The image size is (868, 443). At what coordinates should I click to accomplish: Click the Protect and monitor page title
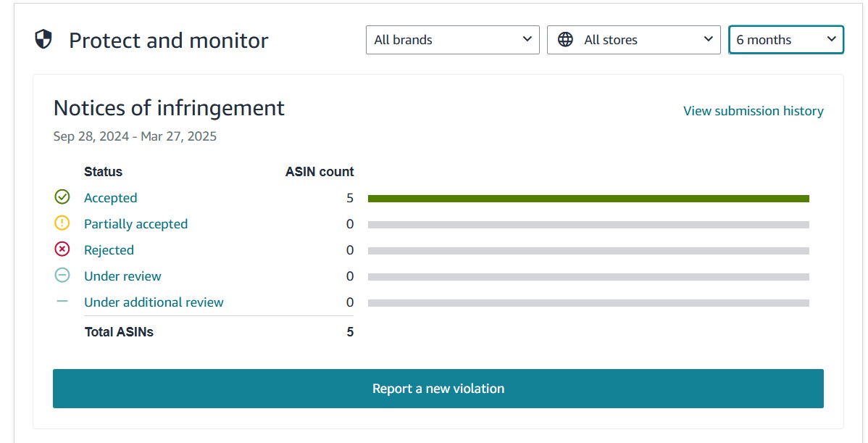(x=168, y=41)
